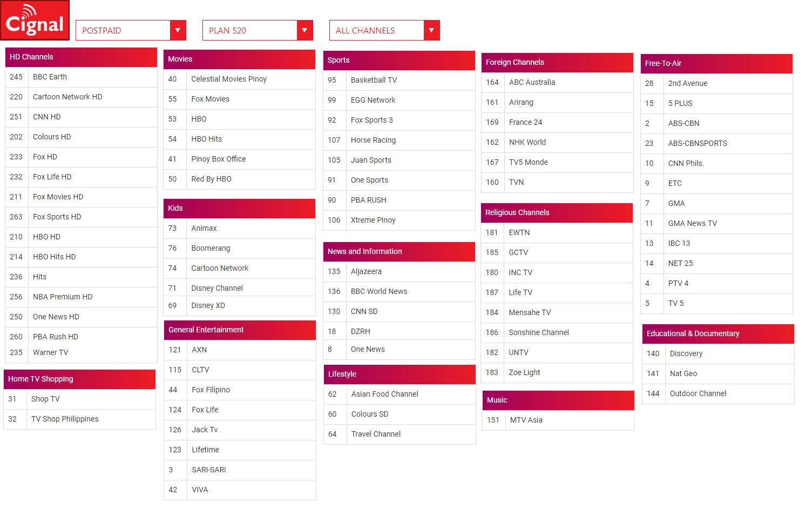The height and width of the screenshot is (508, 812).
Task: Pick ABC Australia from Foreign Channels
Action: 557,82
